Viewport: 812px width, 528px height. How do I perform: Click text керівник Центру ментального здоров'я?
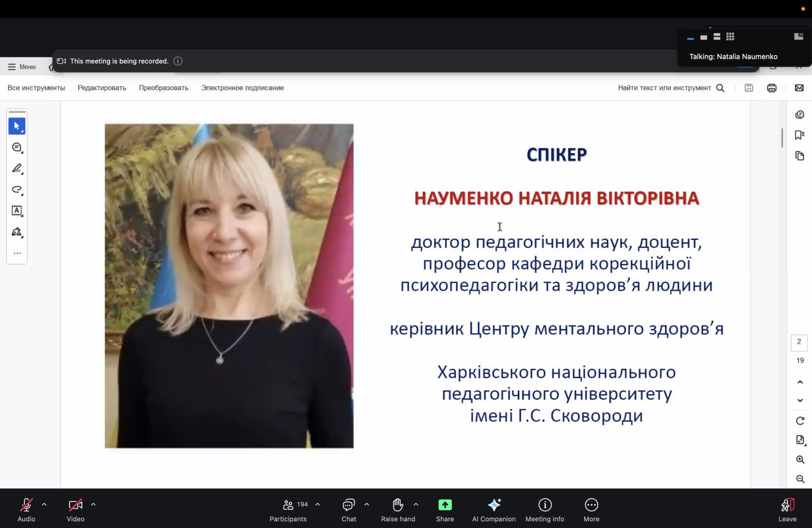click(x=557, y=329)
